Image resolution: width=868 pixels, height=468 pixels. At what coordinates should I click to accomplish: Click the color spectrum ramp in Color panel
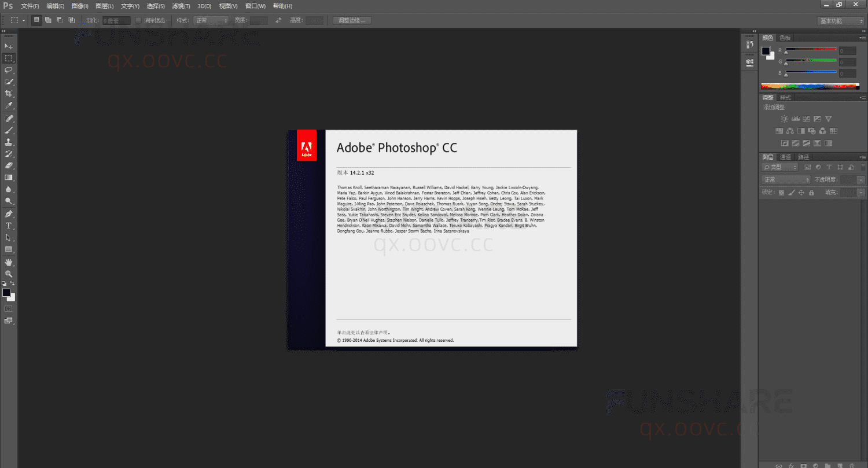pyautogui.click(x=810, y=87)
